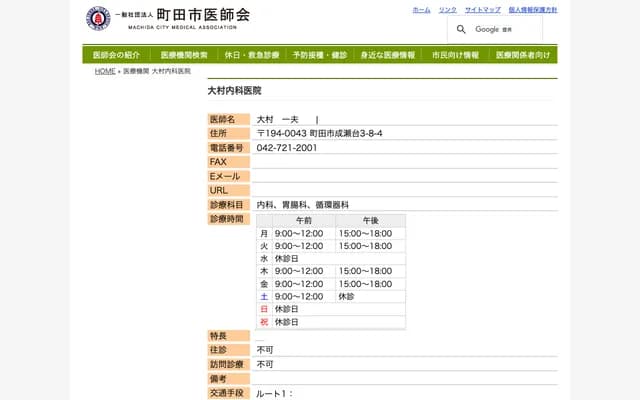Click the 診療時間 label cell
Image resolution: width=640 pixels, height=400 pixels.
click(225, 219)
